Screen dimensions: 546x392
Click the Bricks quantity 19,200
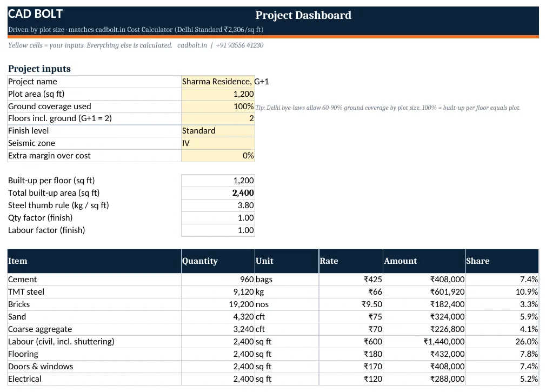point(218,304)
